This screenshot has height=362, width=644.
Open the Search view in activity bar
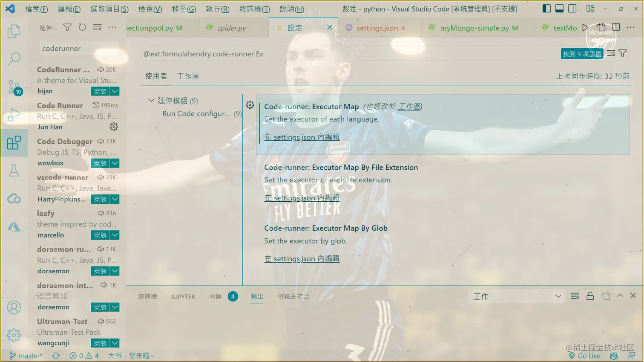point(14,59)
